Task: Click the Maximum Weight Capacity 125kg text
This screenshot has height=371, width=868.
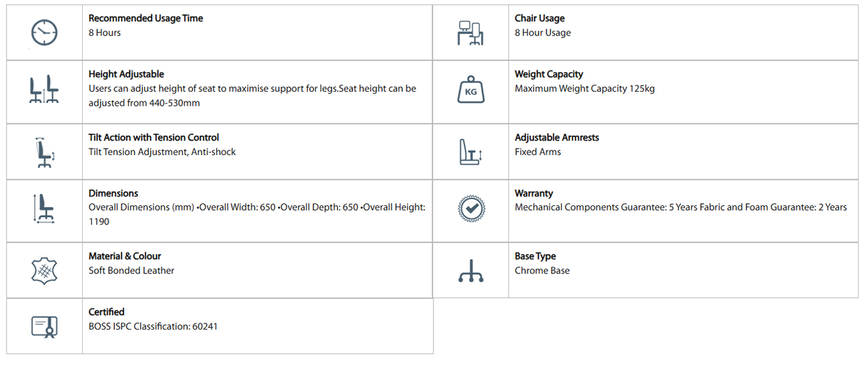Action: 584,89
